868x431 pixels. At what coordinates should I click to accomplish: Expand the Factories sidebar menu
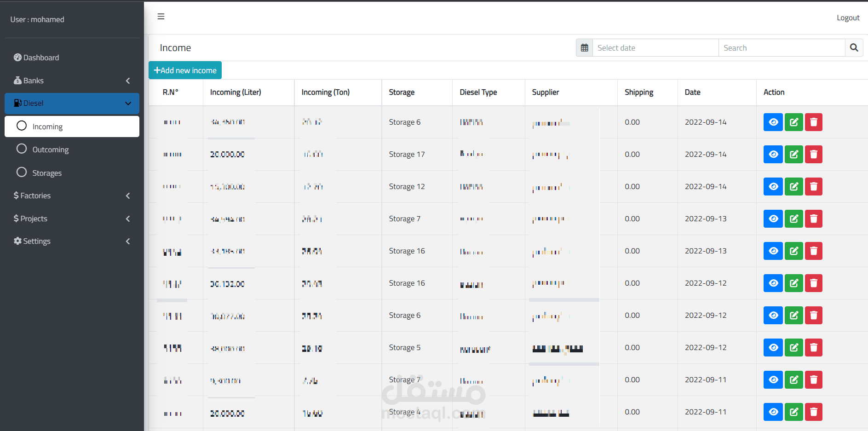[x=72, y=195]
